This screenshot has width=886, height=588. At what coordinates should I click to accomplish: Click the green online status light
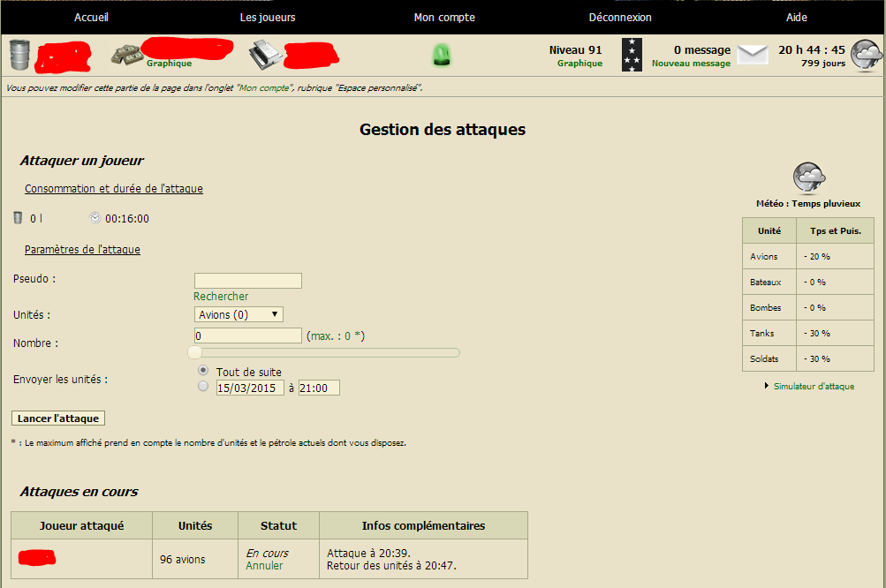tap(442, 55)
